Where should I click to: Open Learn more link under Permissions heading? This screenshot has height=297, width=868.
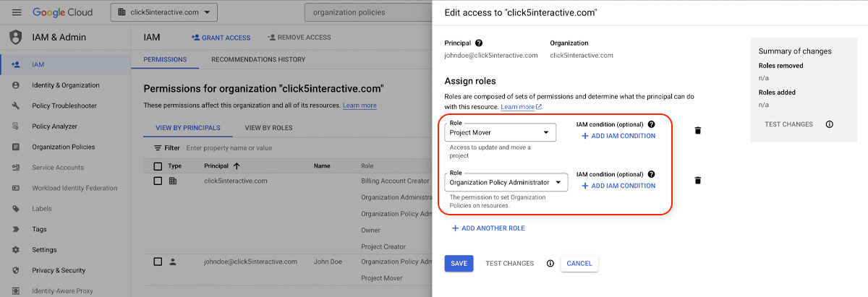[x=359, y=106]
